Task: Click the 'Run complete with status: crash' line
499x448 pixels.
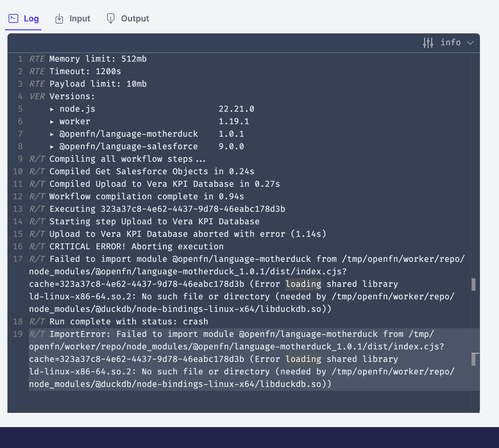Action: tap(129, 322)
